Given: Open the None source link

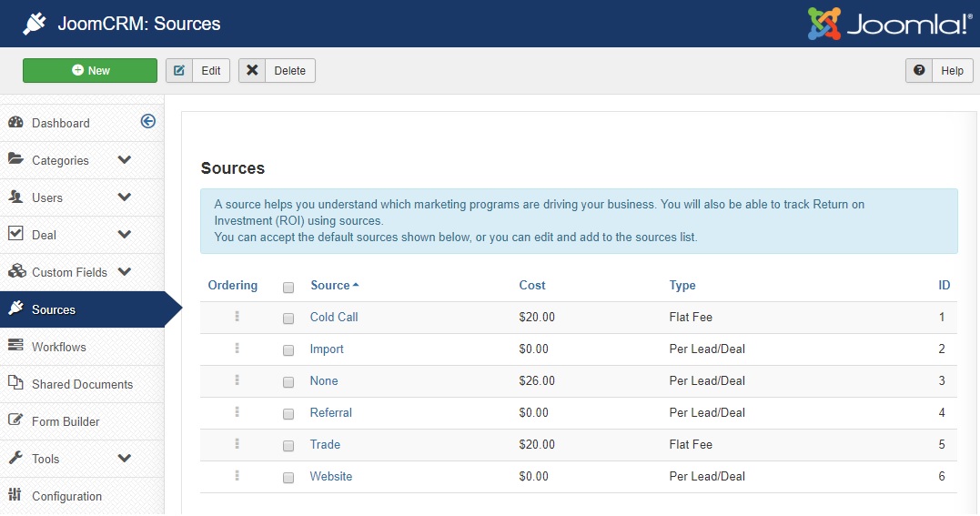Looking at the screenshot, I should click(324, 381).
